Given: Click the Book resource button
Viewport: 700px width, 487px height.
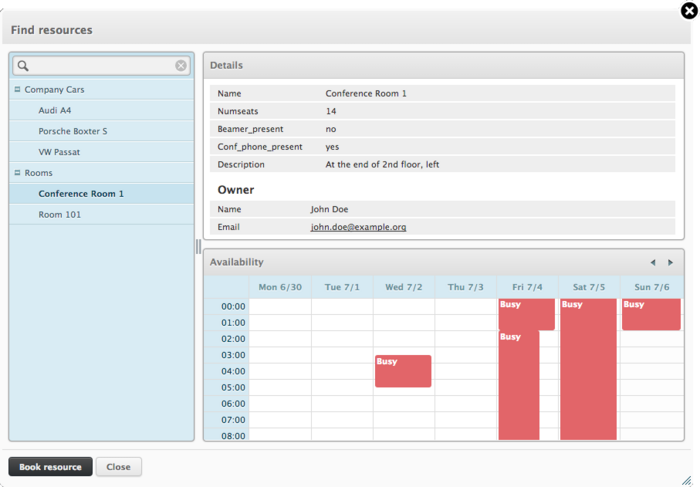Looking at the screenshot, I should click(x=50, y=467).
